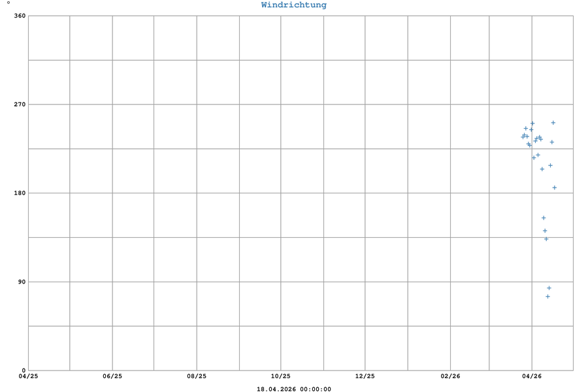Click the 08/25 x-axis date label
This screenshot has width=588, height=392.
click(x=197, y=376)
